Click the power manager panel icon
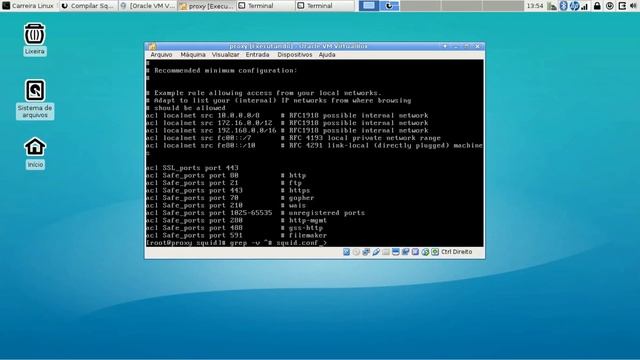The image size is (640, 360). 610,6
